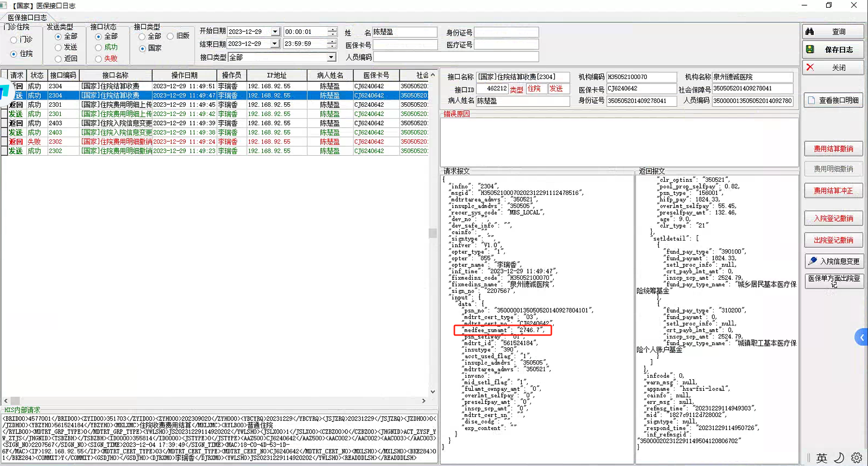This screenshot has width=868, height=466.
Task: Tick the checkbox on the failed 2302 返回 row
Action: click(x=4, y=142)
